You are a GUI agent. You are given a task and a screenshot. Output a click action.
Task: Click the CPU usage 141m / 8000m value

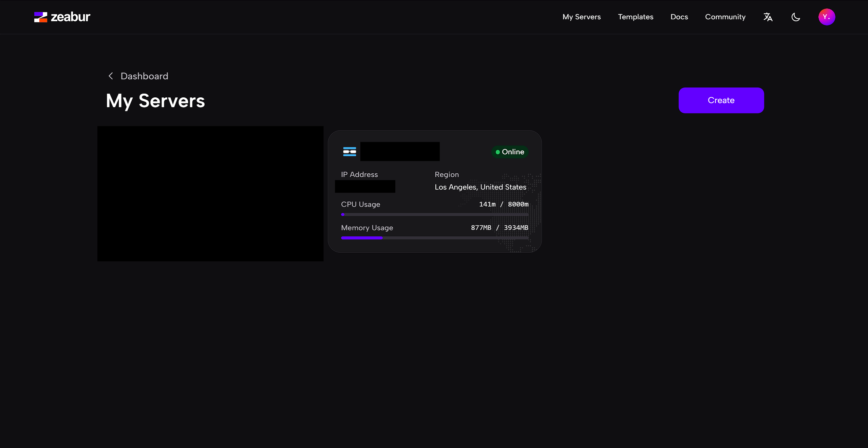point(504,204)
